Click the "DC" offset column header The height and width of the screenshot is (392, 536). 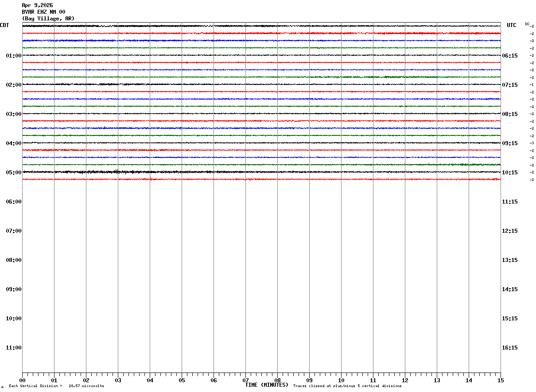[x=527, y=24]
